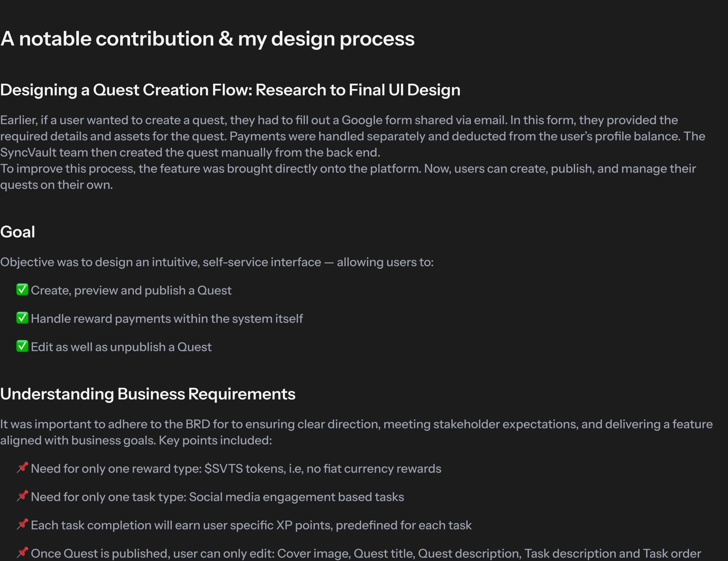Click the pushpin icon beside "Once Quest is published"

coord(22,553)
